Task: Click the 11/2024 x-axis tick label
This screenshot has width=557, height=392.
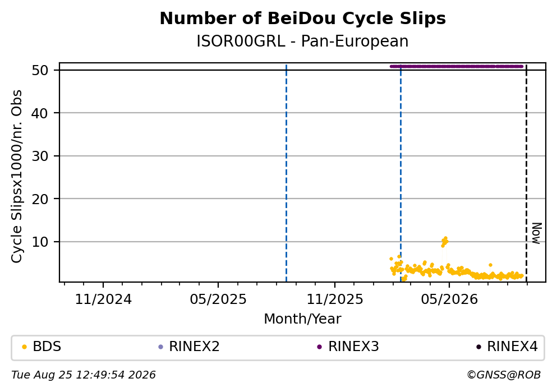Action: (x=103, y=299)
